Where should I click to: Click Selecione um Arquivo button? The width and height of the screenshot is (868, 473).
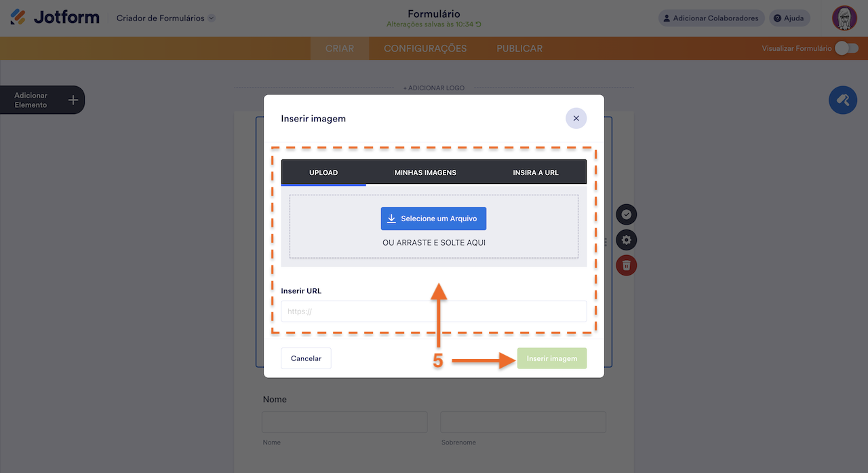coord(433,219)
